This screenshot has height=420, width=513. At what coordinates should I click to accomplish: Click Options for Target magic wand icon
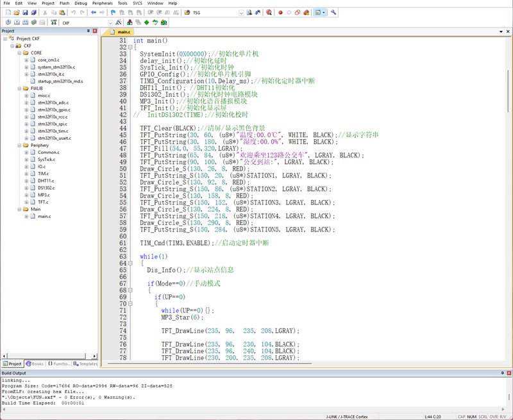[119, 22]
